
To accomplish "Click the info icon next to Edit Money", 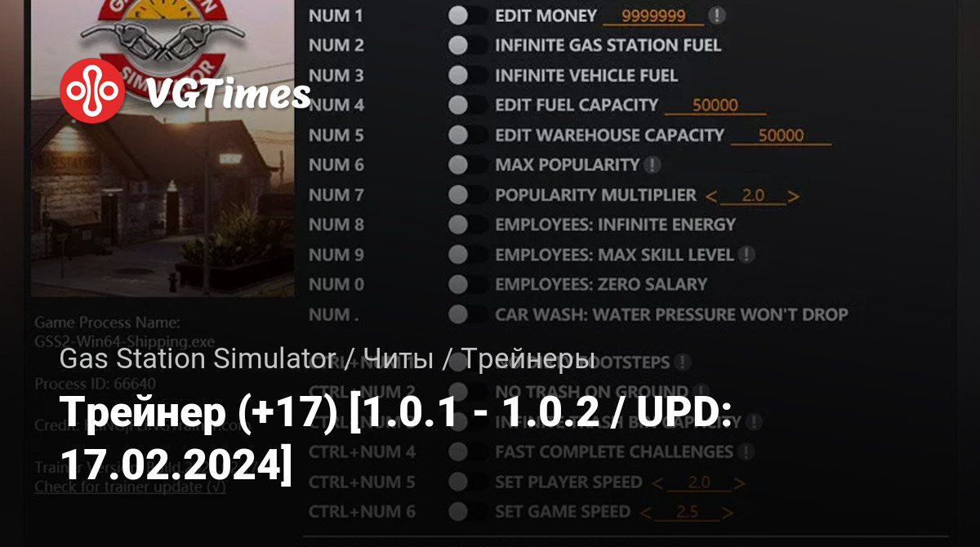I will tap(716, 16).
